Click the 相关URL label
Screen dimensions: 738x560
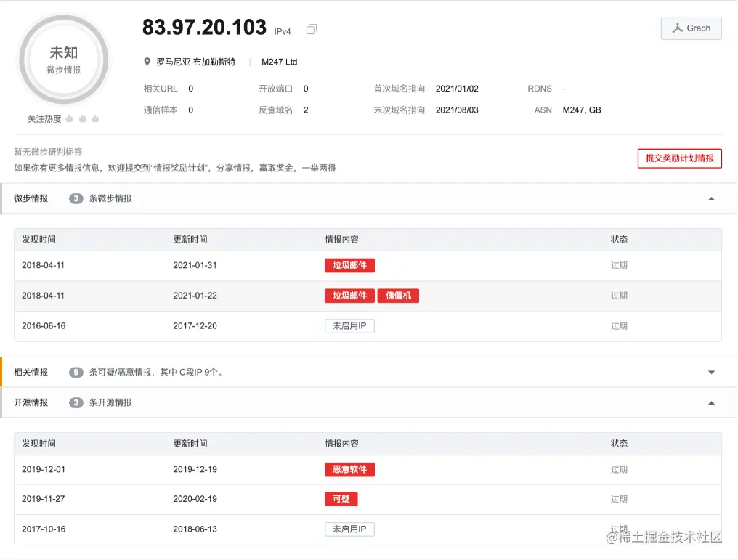click(161, 89)
